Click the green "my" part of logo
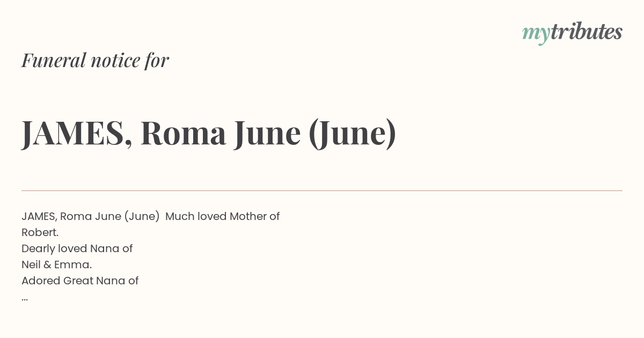 point(536,35)
